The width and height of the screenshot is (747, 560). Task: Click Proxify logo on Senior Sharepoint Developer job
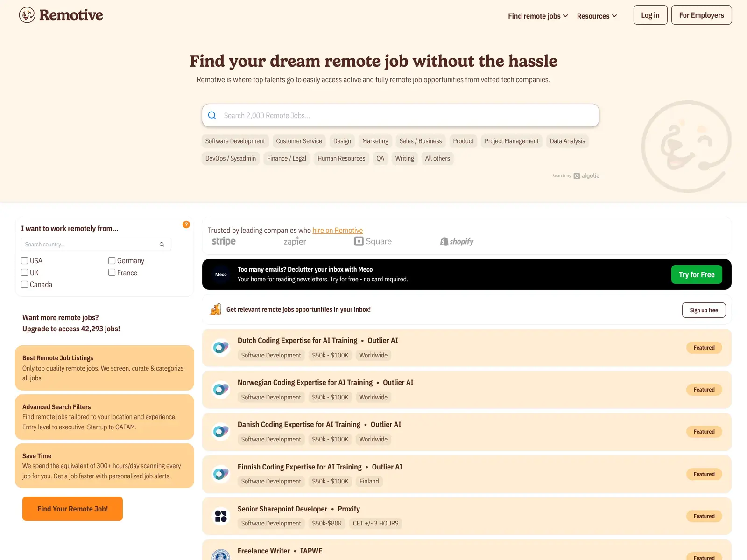pos(221,516)
